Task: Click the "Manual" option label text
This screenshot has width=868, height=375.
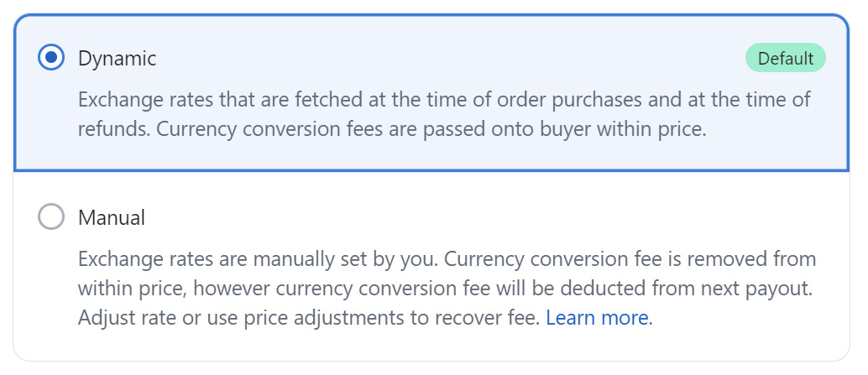Action: pyautogui.click(x=112, y=218)
